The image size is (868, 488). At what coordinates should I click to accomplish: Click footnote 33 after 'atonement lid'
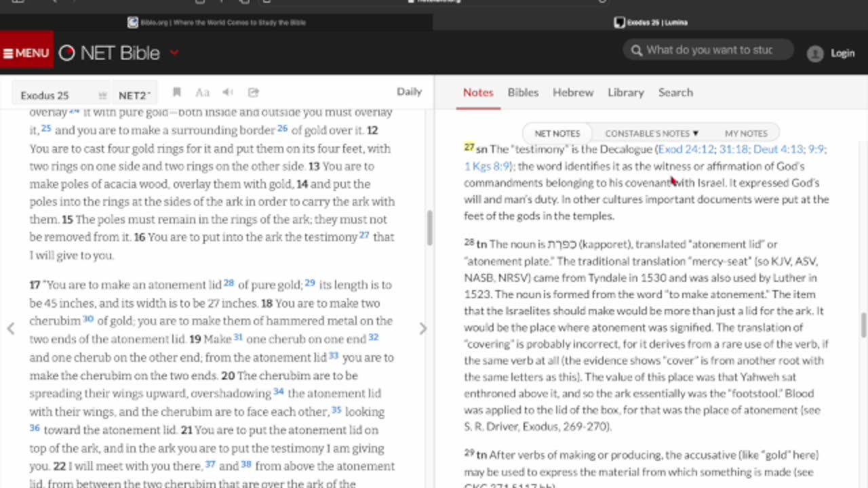pos(334,355)
